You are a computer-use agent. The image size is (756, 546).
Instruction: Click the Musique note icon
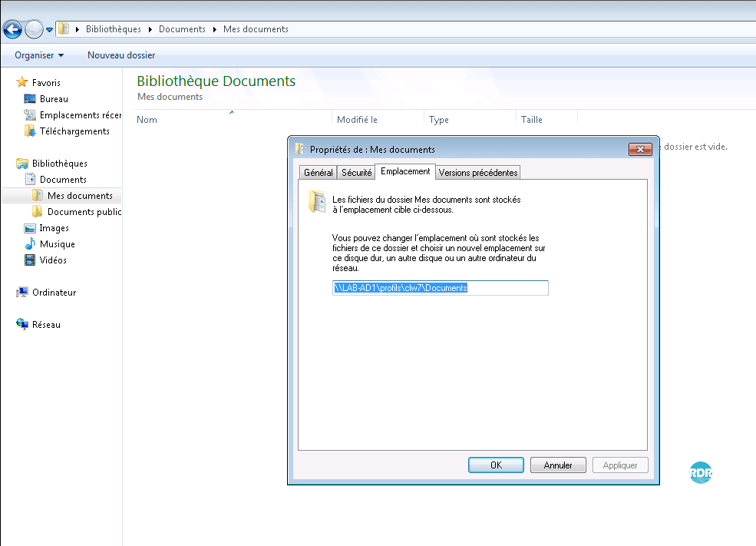pos(30,243)
